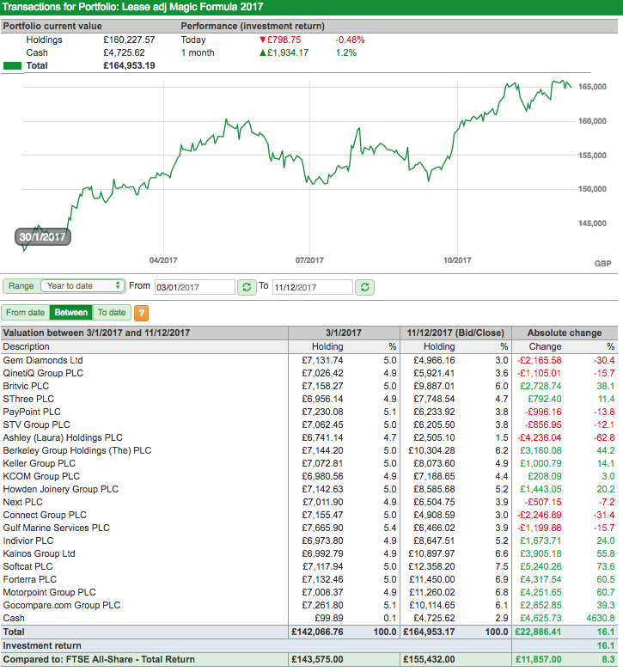
Task: Click the Change sub-header
Action: (545, 346)
